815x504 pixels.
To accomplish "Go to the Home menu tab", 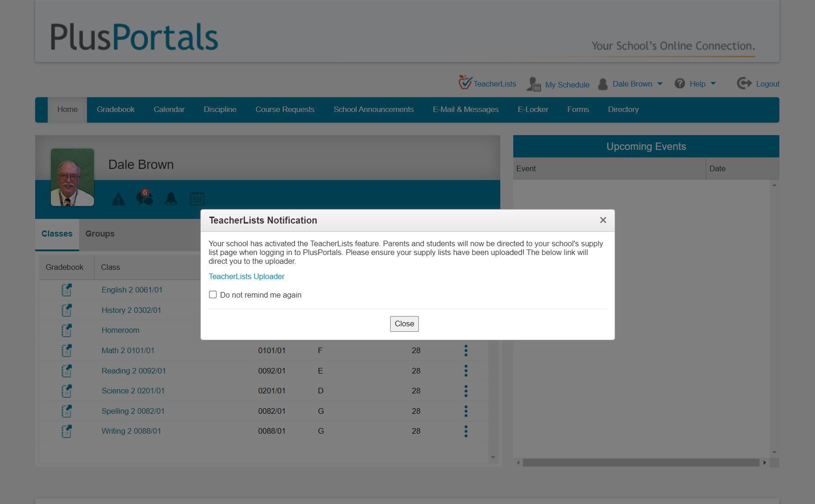I will 68,110.
